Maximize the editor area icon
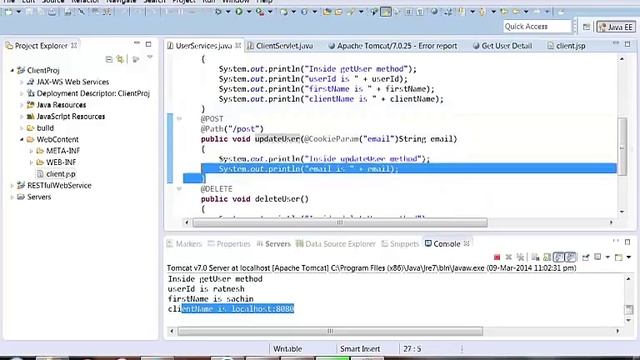 pyautogui.click(x=628, y=44)
